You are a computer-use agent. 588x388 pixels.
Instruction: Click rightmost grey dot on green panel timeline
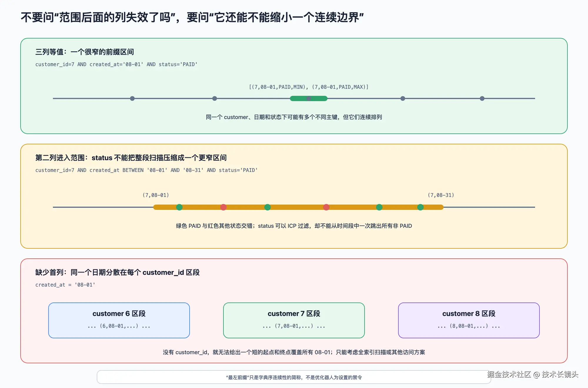(482, 98)
